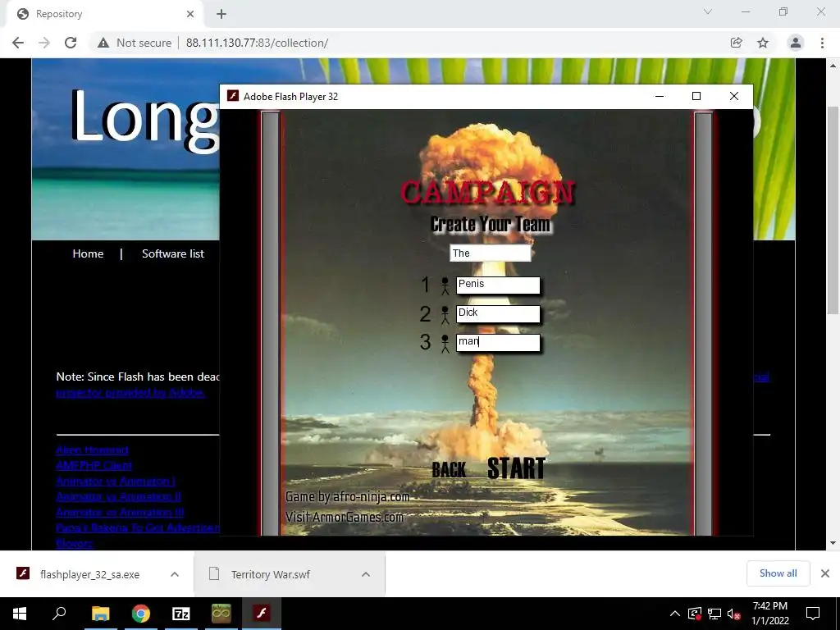The image size is (840, 630).
Task: Open the Windows notification center
Action: tap(813, 614)
